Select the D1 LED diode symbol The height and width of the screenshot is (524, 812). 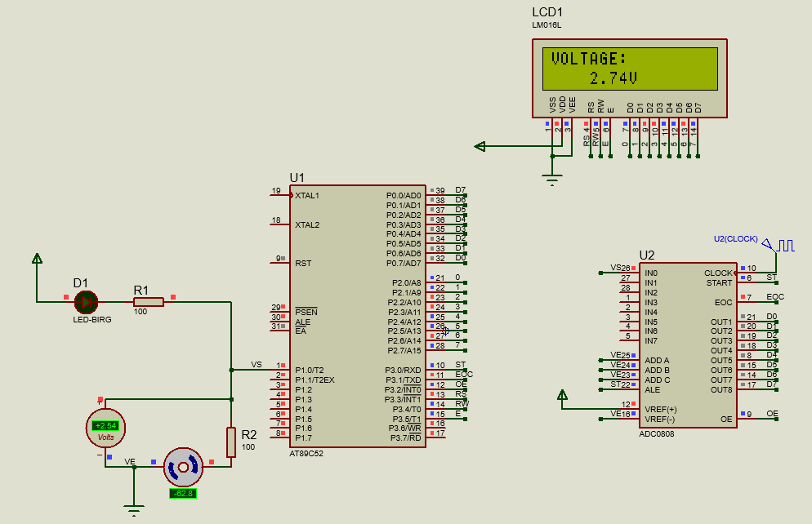(x=86, y=302)
